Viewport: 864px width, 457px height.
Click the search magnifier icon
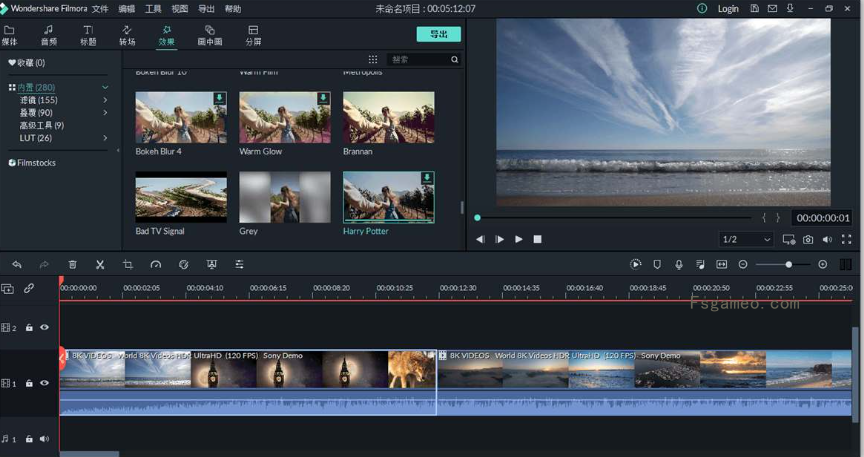click(x=455, y=60)
